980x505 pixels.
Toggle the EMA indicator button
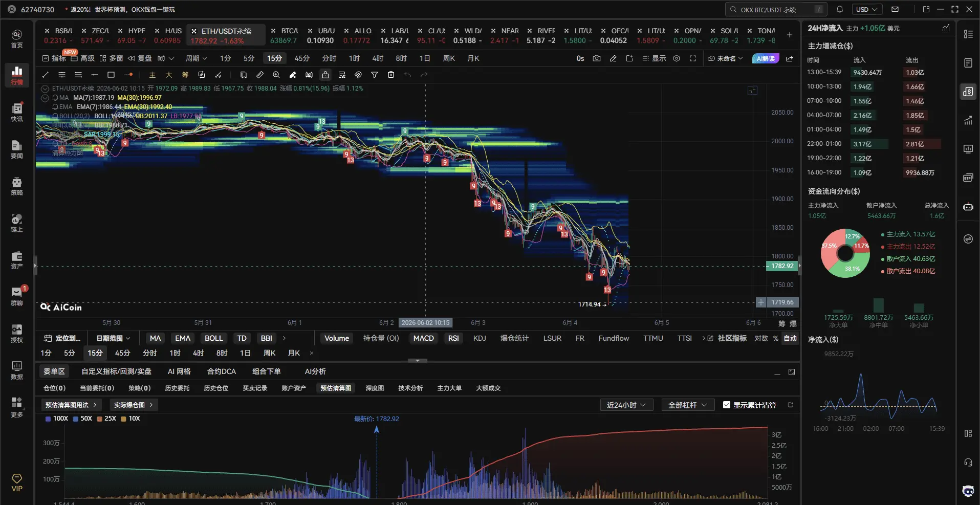pos(183,338)
